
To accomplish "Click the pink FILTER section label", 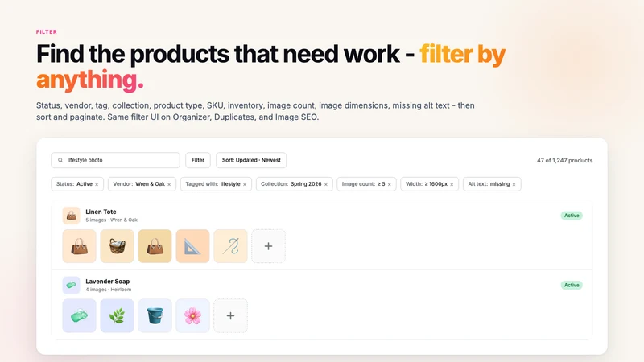I will click(x=47, y=31).
